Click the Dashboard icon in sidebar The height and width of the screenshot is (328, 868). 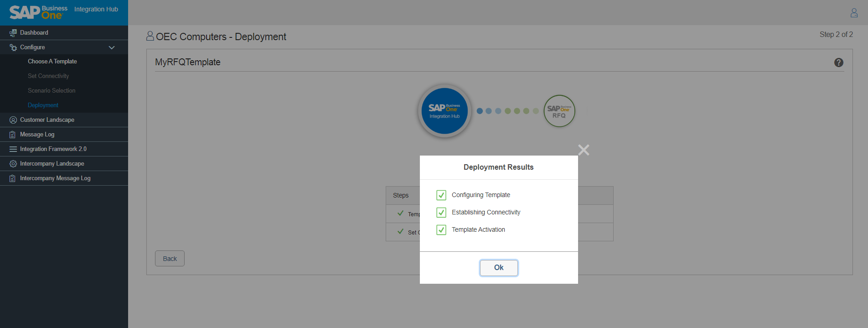13,33
